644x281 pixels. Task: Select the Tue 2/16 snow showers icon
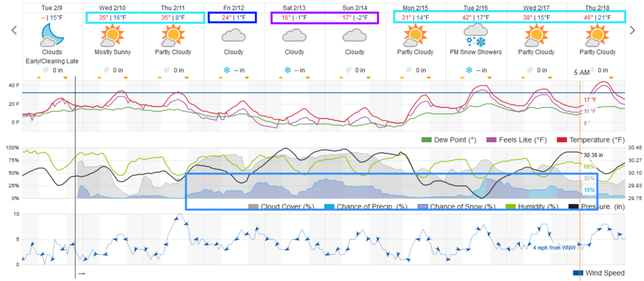coord(476,36)
